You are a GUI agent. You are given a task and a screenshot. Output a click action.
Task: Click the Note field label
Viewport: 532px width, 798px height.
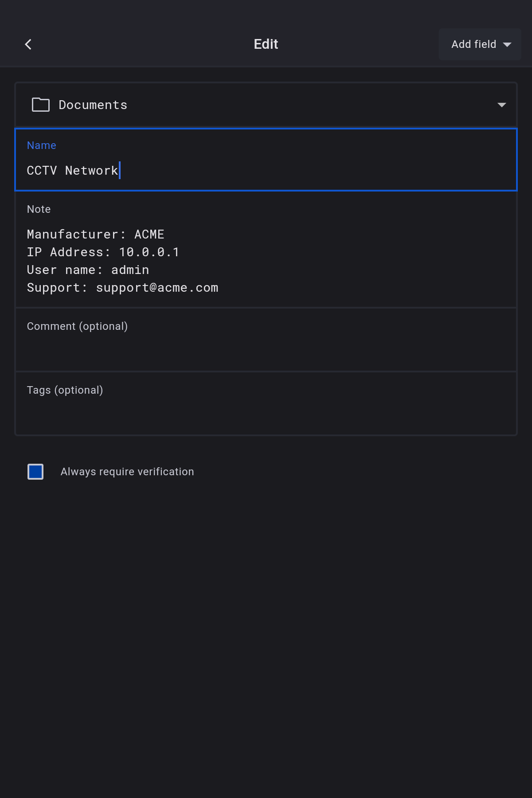point(39,209)
